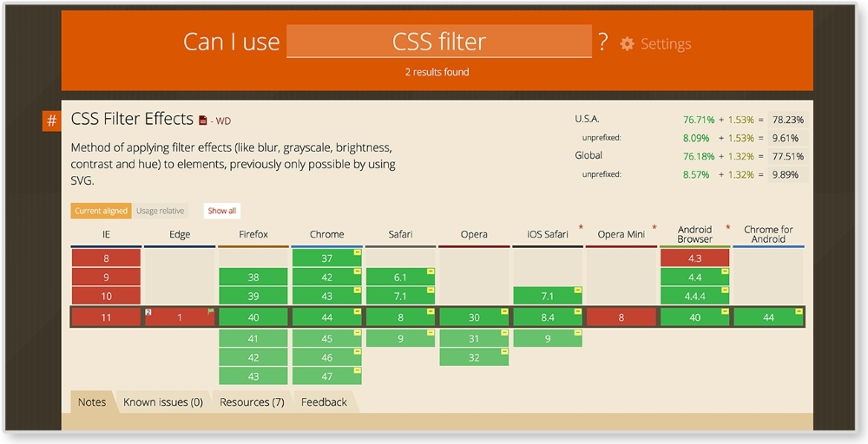Click the prefix marker on Chrome for Android 44
The width and height of the screenshot is (868, 444).
799,311
